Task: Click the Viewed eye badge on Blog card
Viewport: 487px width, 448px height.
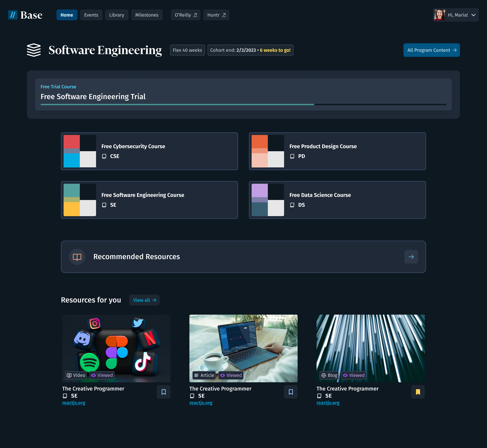Action: [354, 375]
